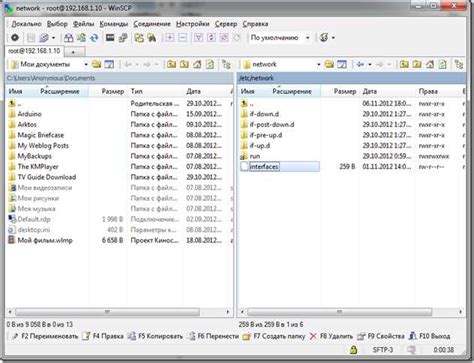Expand the Мои документы drive dropdown

pos(86,64)
